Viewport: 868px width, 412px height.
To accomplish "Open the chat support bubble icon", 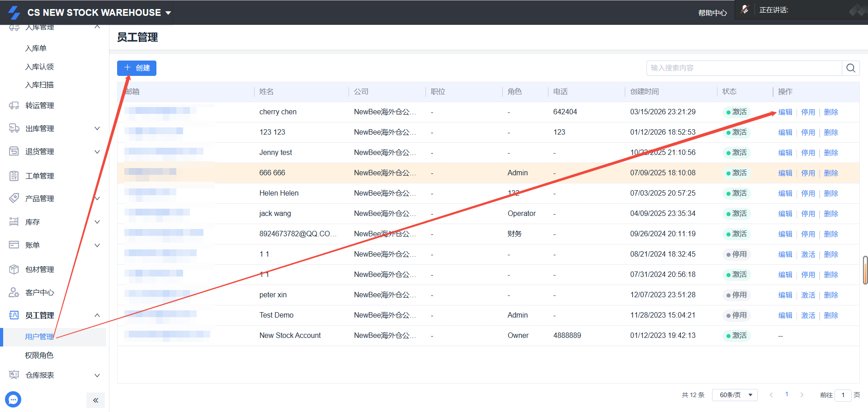I will click(x=13, y=399).
